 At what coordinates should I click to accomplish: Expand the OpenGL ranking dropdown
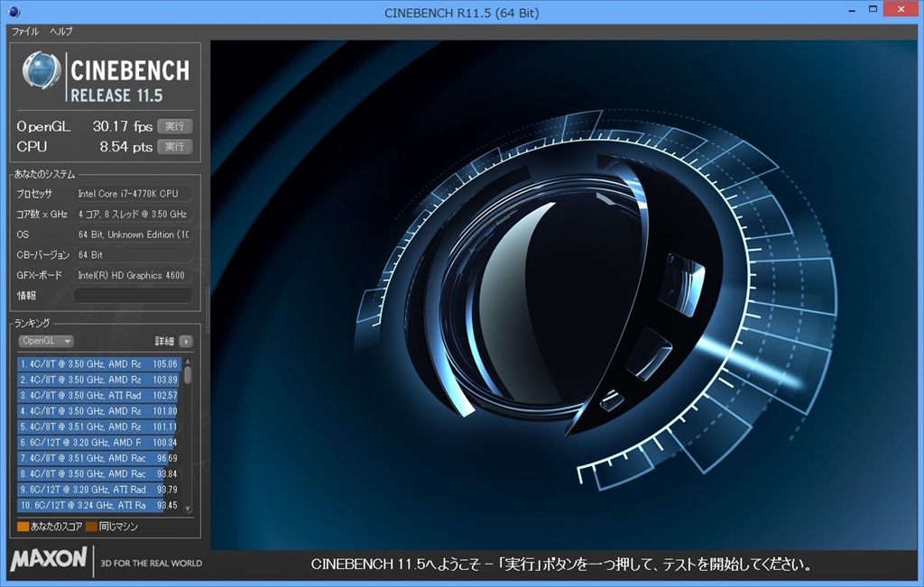point(46,342)
